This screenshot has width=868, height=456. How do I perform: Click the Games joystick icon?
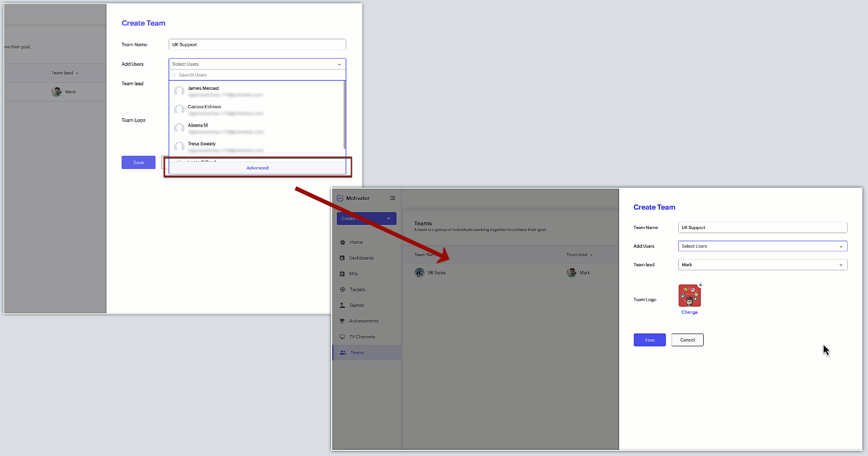[342, 306]
